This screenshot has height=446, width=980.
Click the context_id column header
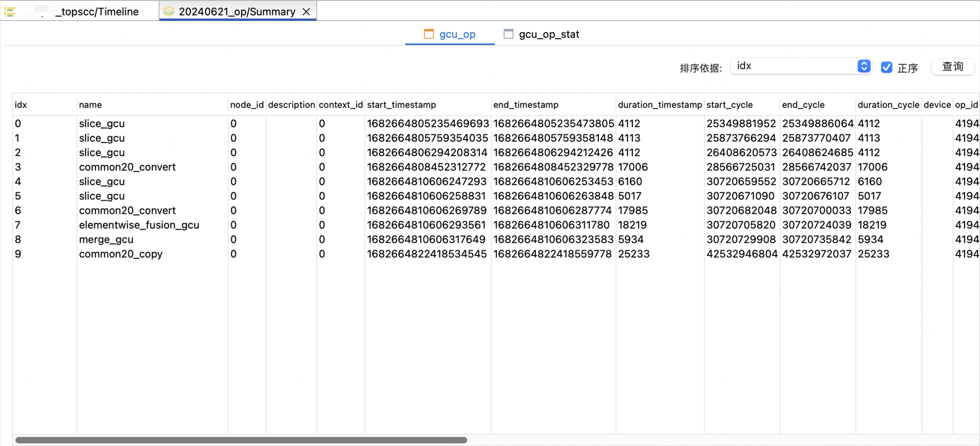341,105
